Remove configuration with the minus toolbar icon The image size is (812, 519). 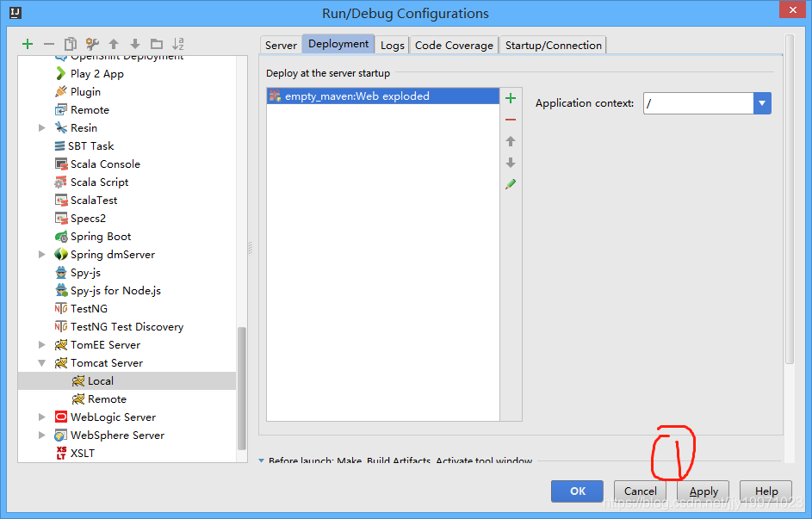pyautogui.click(x=49, y=45)
